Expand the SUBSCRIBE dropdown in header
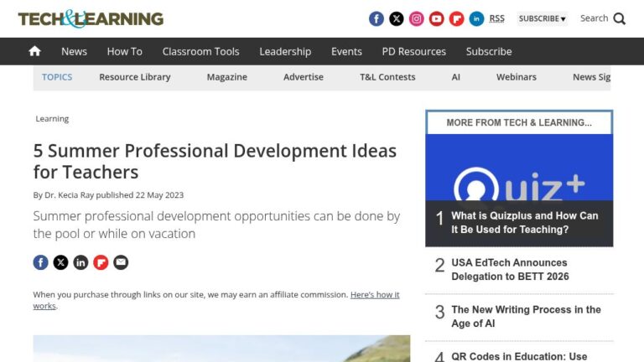This screenshot has width=644, height=362. click(x=543, y=19)
